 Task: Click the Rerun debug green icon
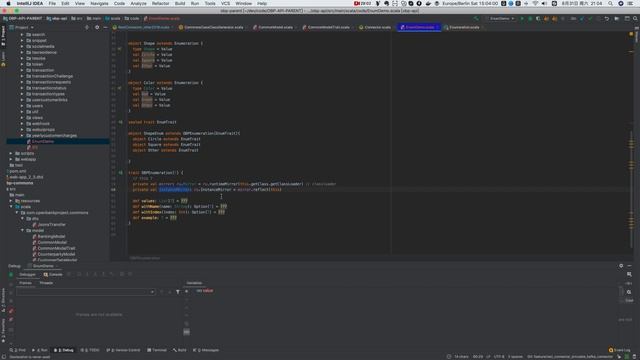coord(11,275)
